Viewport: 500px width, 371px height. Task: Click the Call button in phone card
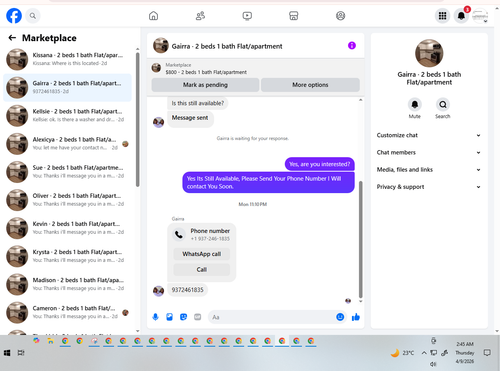(x=202, y=269)
